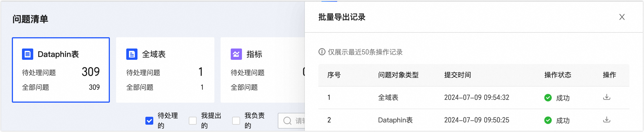Click the 提交时间 column header
Screen dimensions: 644x132
point(458,75)
